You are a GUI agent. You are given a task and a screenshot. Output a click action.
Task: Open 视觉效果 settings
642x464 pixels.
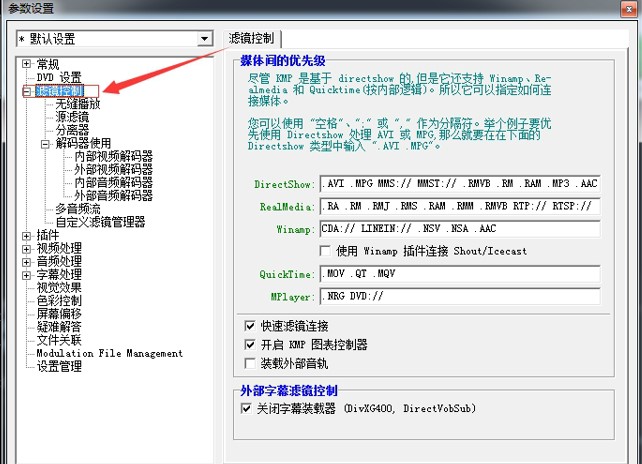[59, 287]
